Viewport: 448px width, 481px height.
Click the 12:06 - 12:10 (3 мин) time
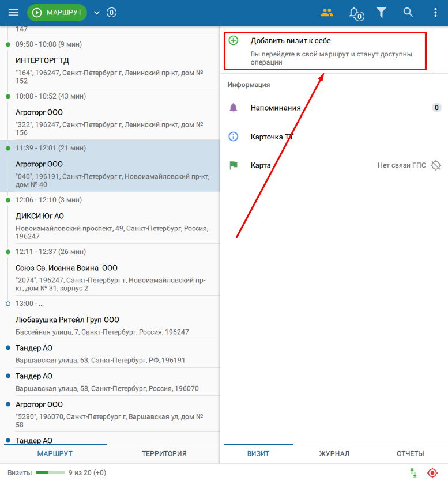pos(48,200)
